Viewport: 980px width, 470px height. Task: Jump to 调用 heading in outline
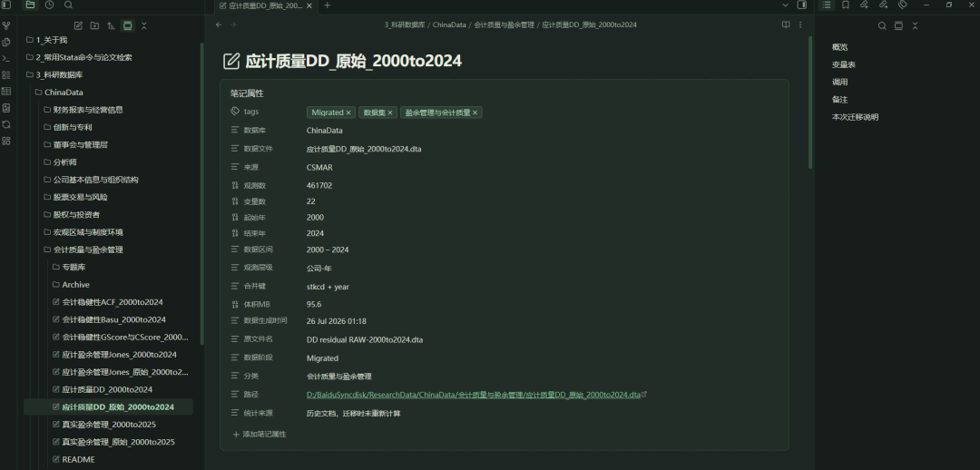839,82
